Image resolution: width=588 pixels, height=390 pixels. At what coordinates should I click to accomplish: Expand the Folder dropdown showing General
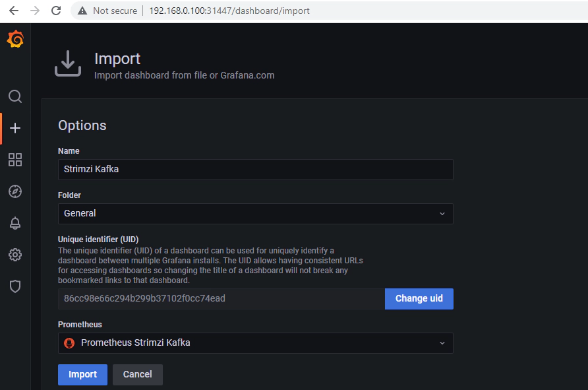[x=255, y=214]
